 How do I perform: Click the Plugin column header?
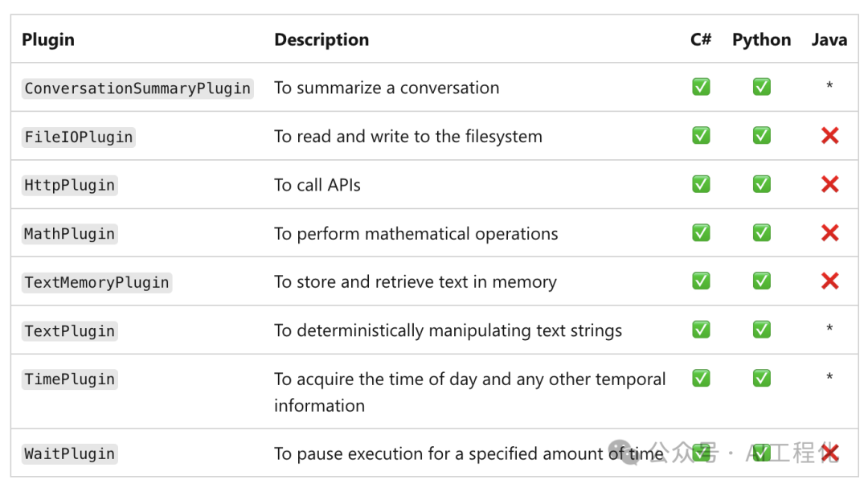(x=48, y=40)
